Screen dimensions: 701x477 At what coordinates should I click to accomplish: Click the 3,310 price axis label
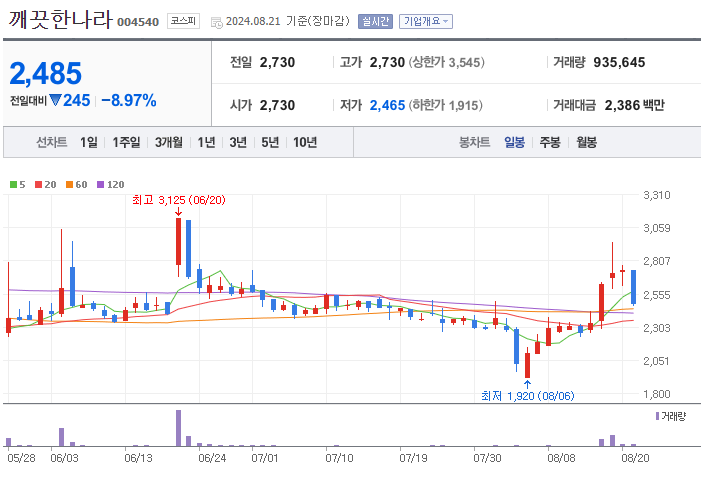pos(657,195)
